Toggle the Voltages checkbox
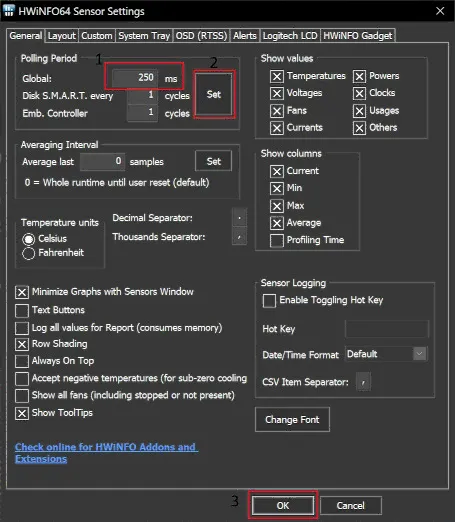This screenshot has height=522, width=455. coord(277,93)
